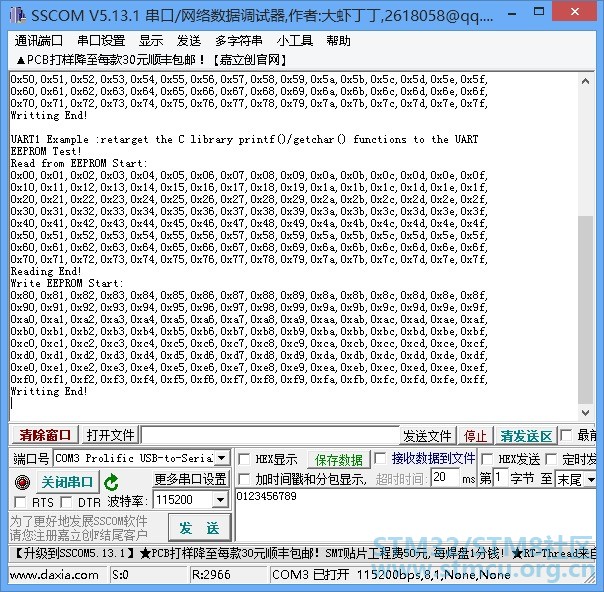The image size is (604, 592).
Task: Click the 关闭串口 button
Action: coord(67,482)
